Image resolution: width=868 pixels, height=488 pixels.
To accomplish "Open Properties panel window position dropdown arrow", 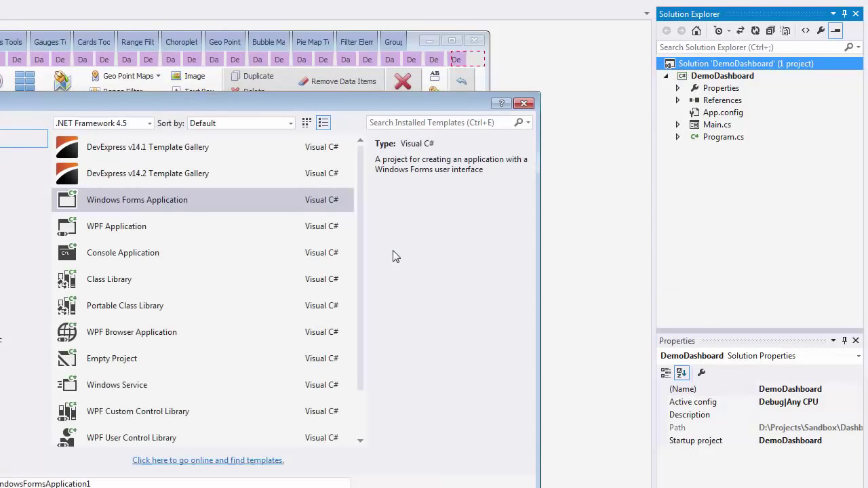I will 833,340.
